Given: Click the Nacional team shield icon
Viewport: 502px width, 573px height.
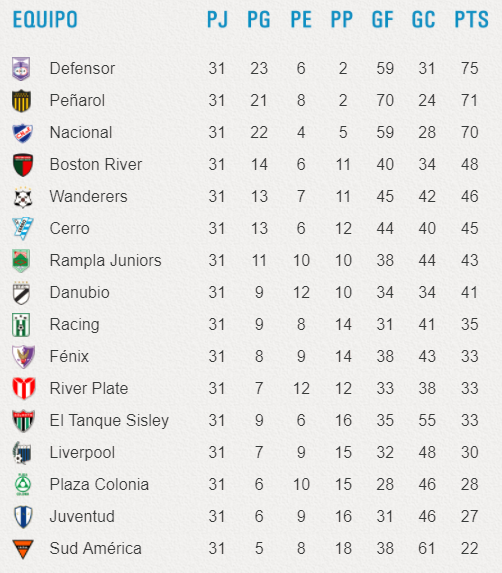Looking at the screenshot, I should pyautogui.click(x=23, y=133).
